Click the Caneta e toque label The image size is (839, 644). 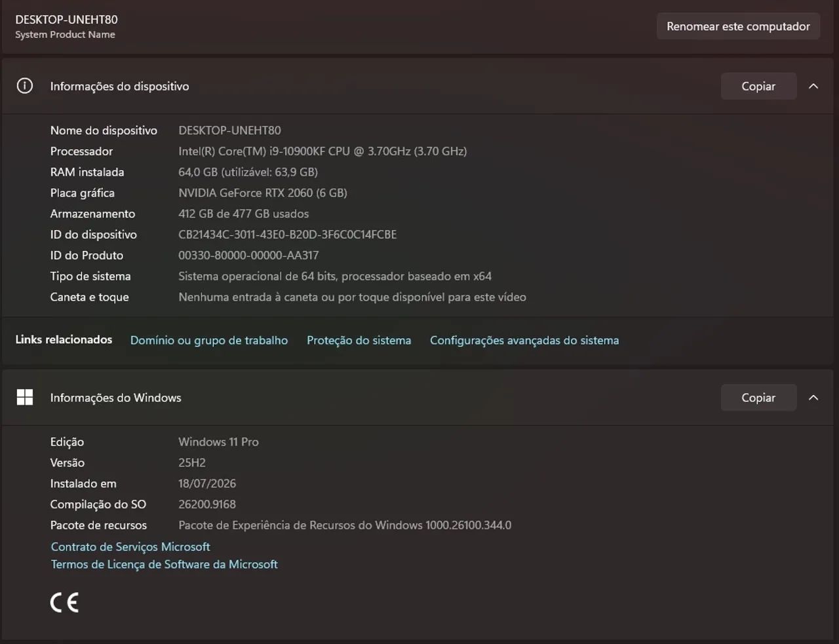[90, 297]
